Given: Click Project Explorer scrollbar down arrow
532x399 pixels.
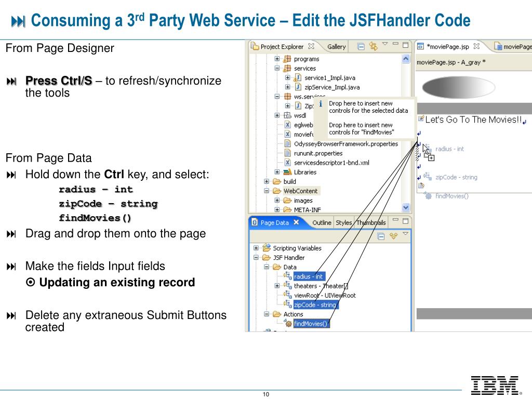Looking at the screenshot, I should 406,207.
